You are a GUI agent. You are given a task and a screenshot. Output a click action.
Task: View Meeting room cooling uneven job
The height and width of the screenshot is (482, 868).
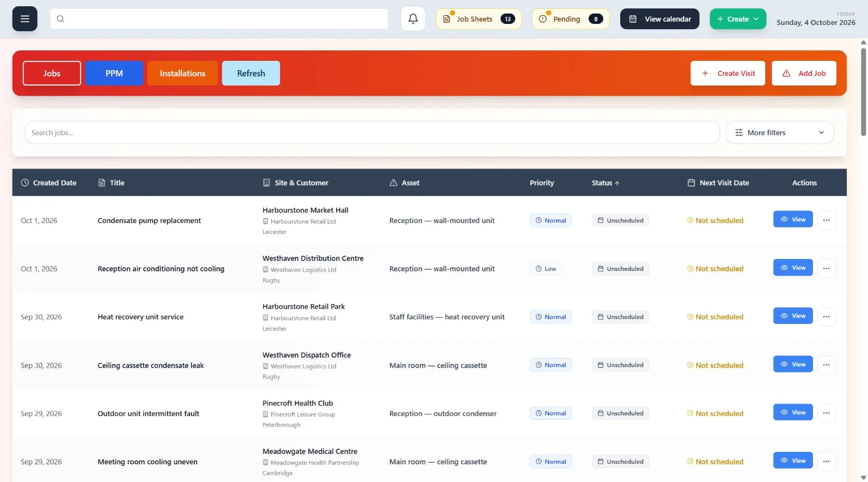click(793, 461)
